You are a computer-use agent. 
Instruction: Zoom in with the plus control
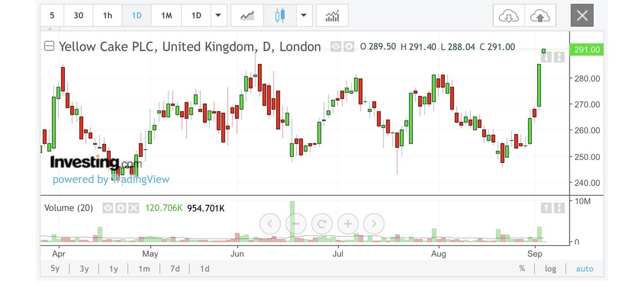(x=348, y=224)
